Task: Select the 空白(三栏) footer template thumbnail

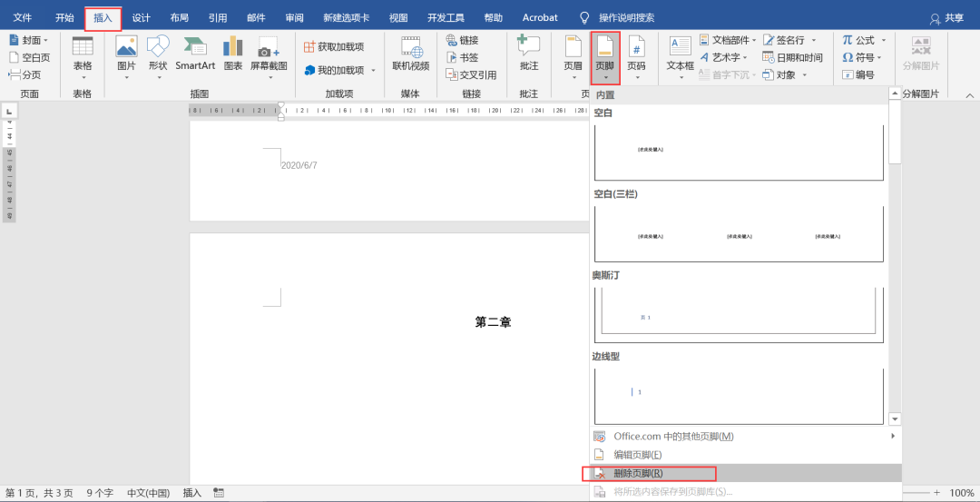Action: coord(739,234)
